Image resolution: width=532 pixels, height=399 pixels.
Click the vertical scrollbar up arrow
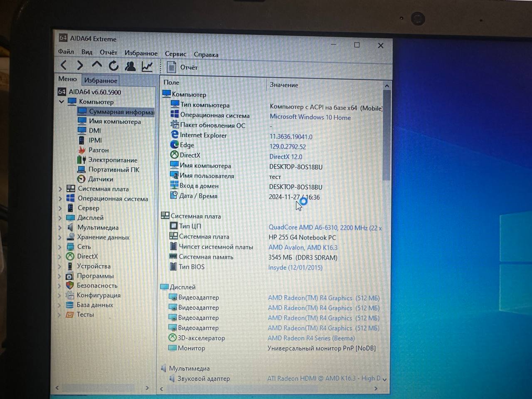[x=387, y=86]
